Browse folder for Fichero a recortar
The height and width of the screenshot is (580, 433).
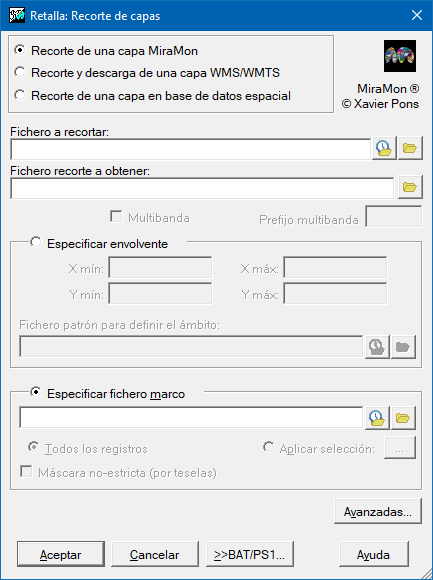410,148
